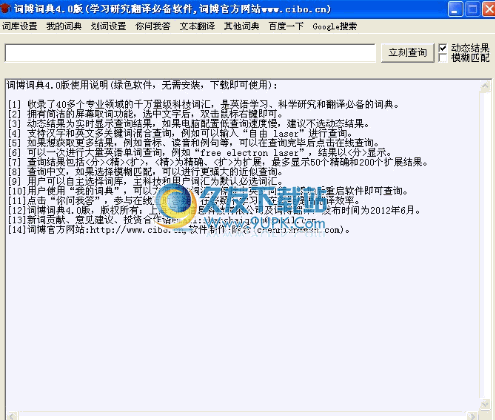The image size is (495, 420).
Task: Maximize the 词博词典 window
Action: [472, 9]
